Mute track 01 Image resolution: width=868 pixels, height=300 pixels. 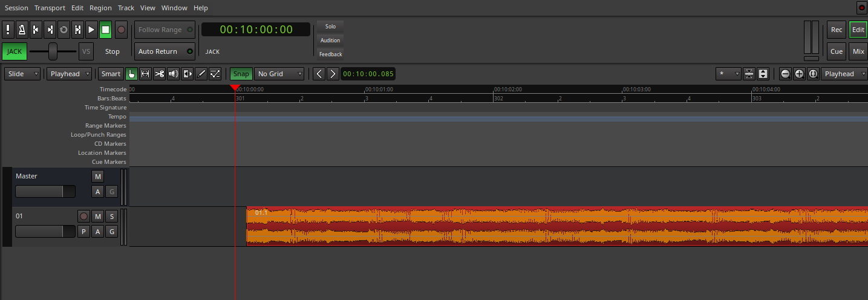[x=97, y=217]
